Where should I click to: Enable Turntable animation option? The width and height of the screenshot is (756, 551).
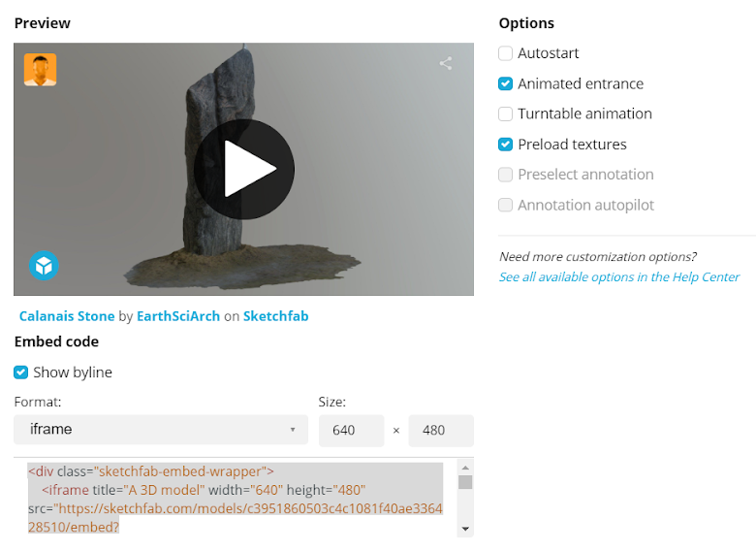pos(505,113)
